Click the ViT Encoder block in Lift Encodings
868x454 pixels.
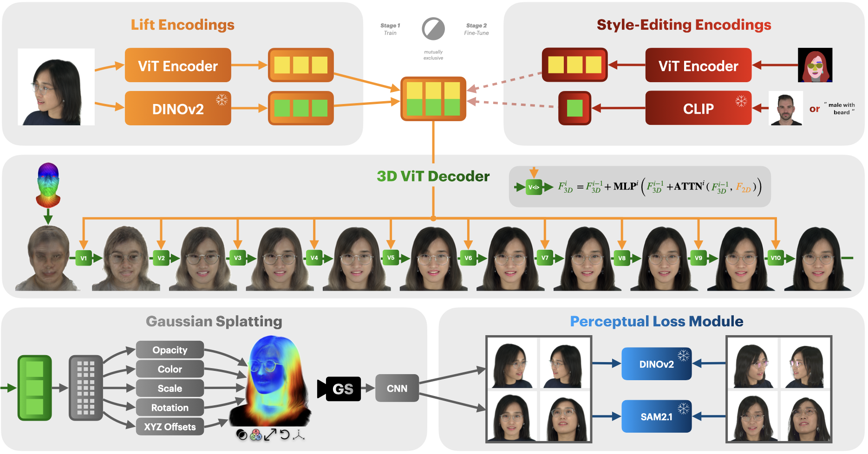click(x=177, y=65)
